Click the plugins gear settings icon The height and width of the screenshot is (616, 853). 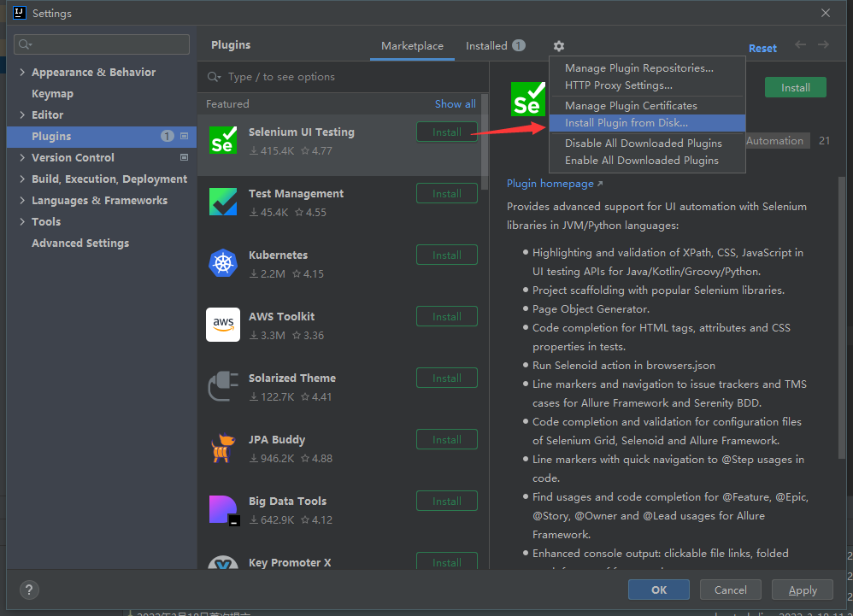point(559,46)
